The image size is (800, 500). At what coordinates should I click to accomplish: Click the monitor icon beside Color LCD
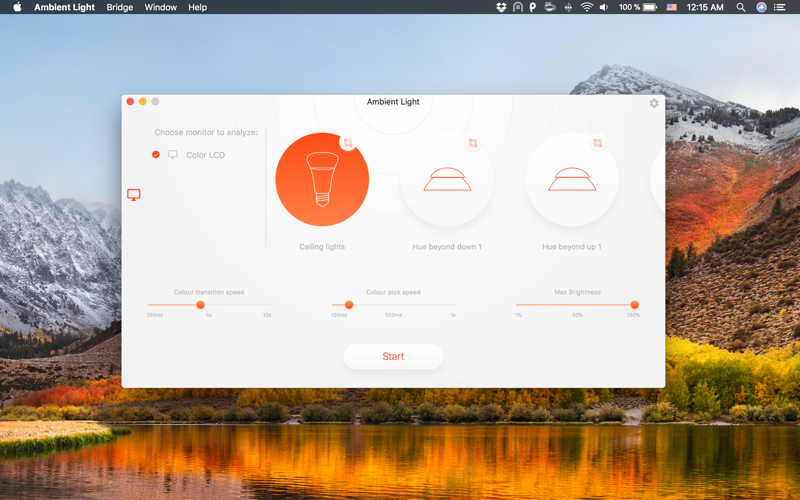173,155
